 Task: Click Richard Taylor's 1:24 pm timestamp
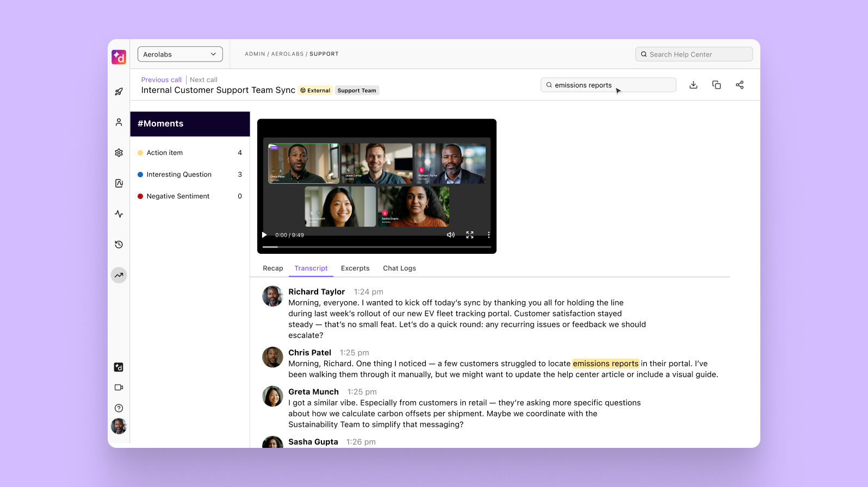(369, 292)
